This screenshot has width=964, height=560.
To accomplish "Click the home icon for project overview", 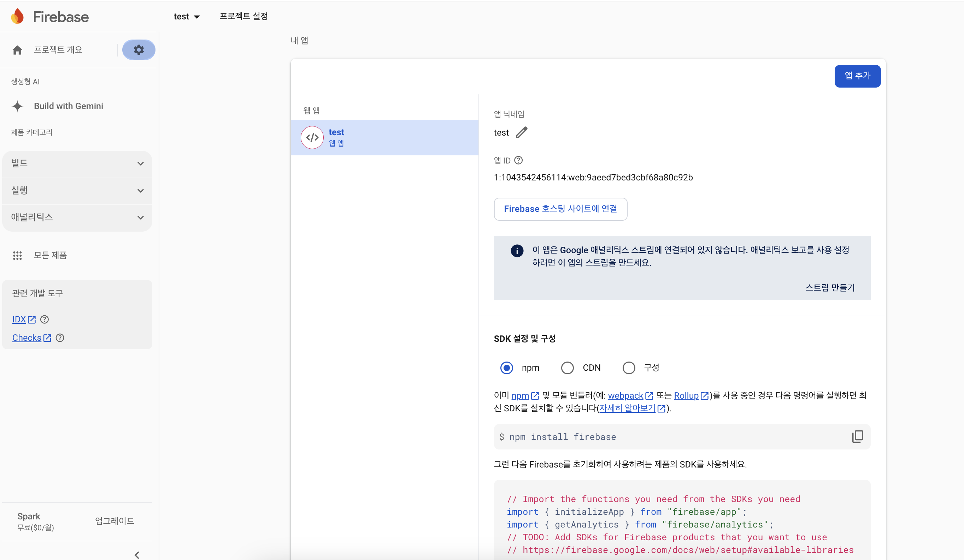I will pos(17,50).
